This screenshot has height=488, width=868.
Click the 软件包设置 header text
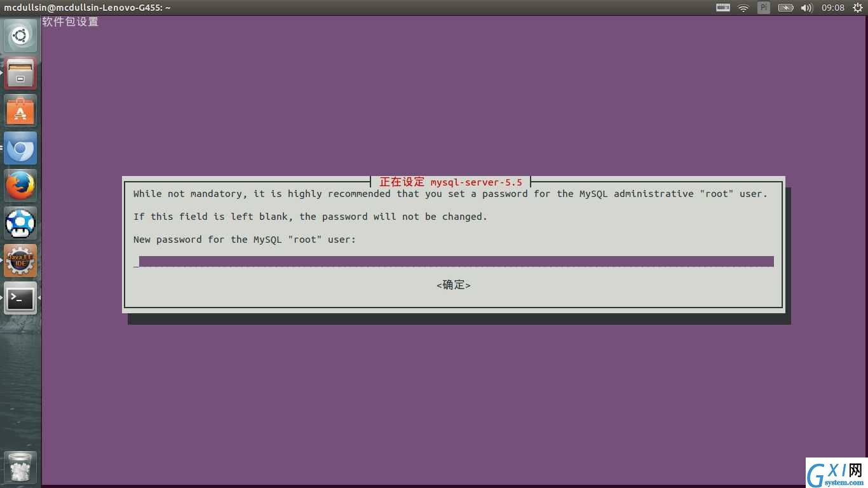coord(71,22)
